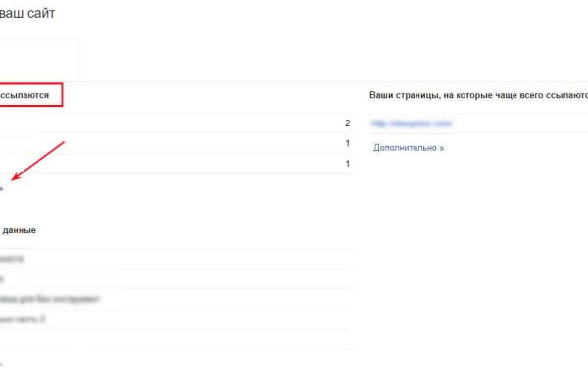The height and width of the screenshot is (392, 588).
Task: Click the count "1" in the second row
Action: coord(347,144)
